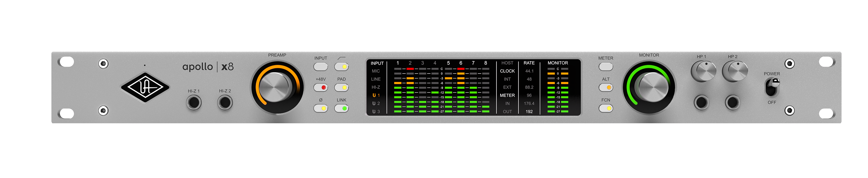This screenshot has height=178, width=868.
Task: Click the OFF label under the power switch
Action: click(772, 102)
